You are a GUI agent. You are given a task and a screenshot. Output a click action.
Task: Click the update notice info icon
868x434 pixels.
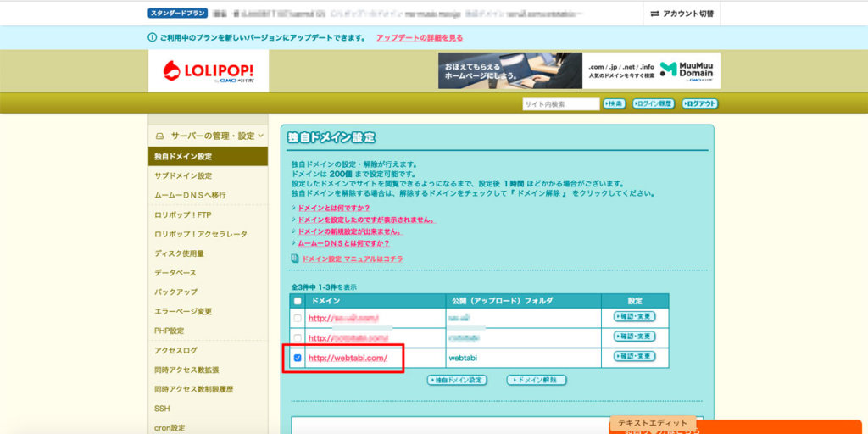tap(153, 38)
